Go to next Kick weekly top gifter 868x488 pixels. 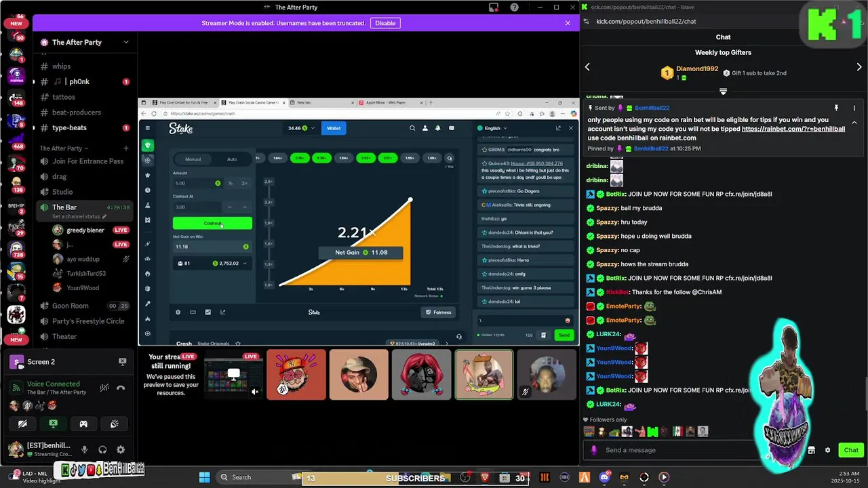point(859,67)
